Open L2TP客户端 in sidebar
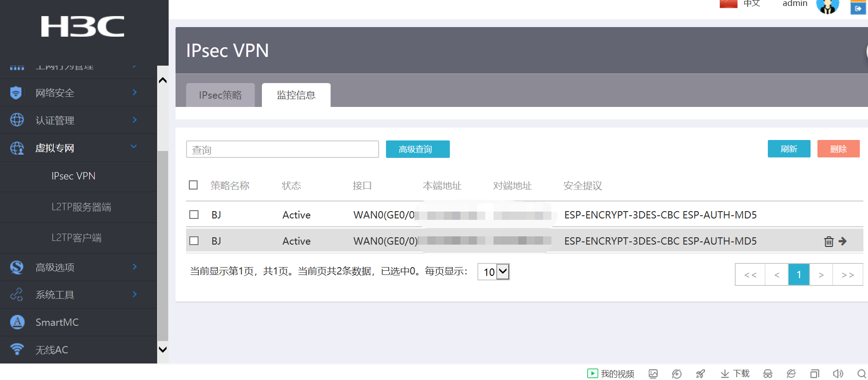Image resolution: width=868 pixels, height=380 pixels. click(76, 238)
